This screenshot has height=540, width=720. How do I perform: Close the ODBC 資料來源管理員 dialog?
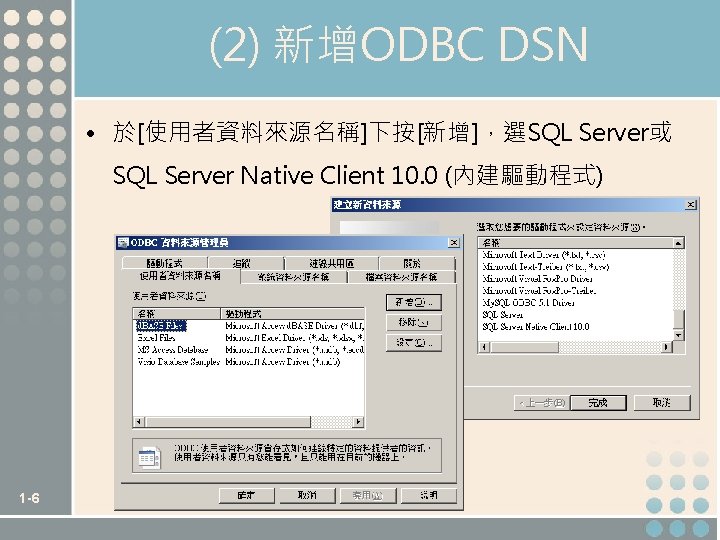coord(453,242)
